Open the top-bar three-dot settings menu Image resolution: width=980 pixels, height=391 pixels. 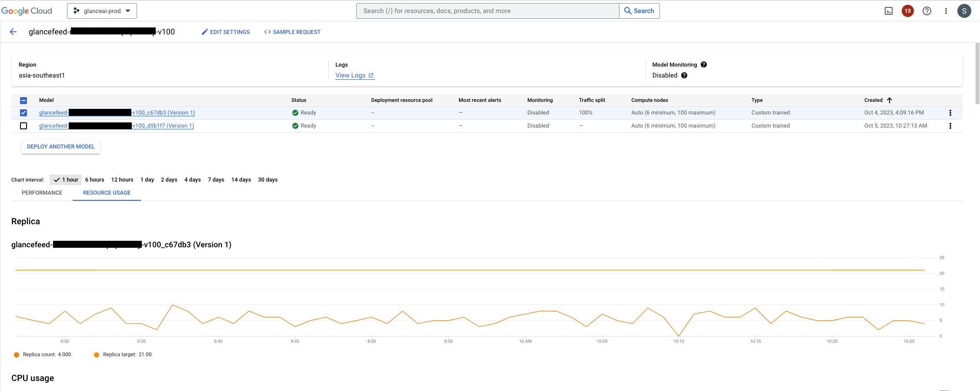946,11
